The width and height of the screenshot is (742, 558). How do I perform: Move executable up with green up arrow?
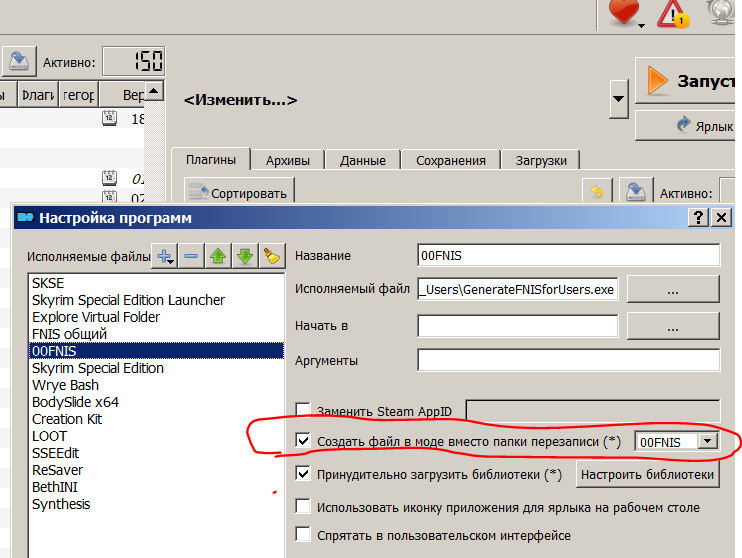coord(219,256)
